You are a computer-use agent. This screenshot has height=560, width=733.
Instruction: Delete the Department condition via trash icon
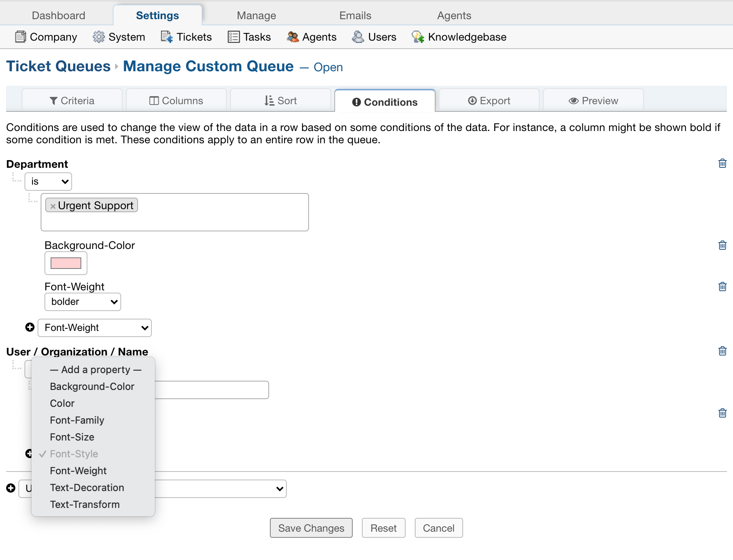coord(722,163)
